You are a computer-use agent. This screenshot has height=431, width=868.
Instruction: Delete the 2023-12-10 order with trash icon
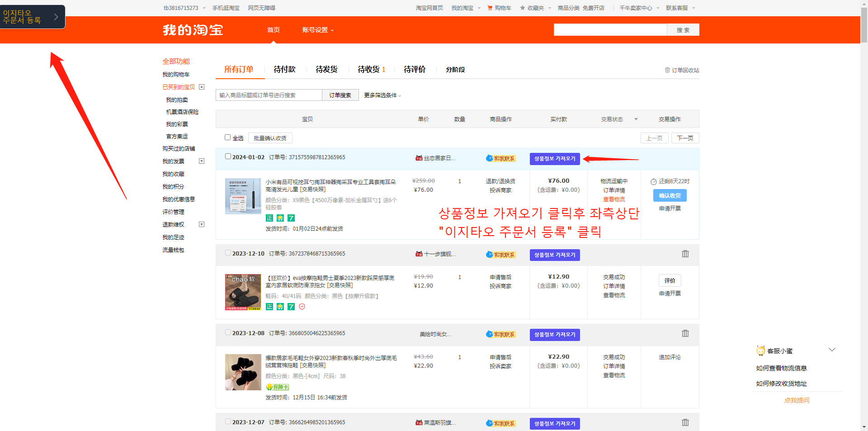coord(685,254)
